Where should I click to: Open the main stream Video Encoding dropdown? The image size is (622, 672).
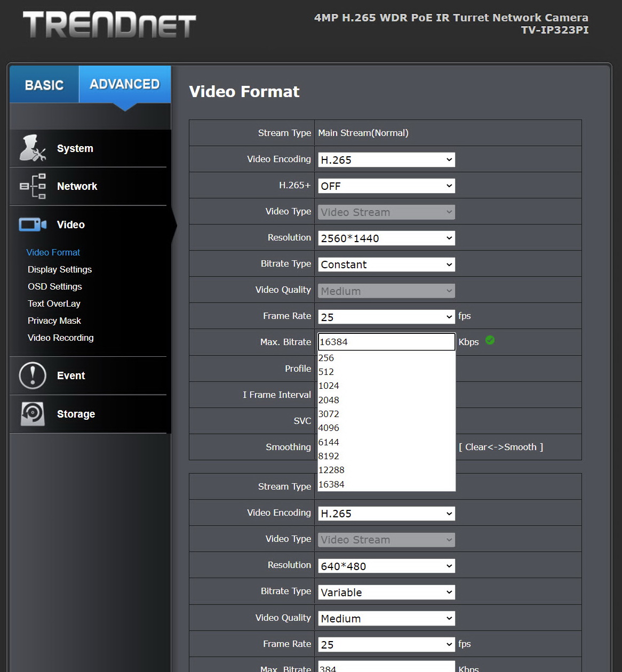(387, 159)
